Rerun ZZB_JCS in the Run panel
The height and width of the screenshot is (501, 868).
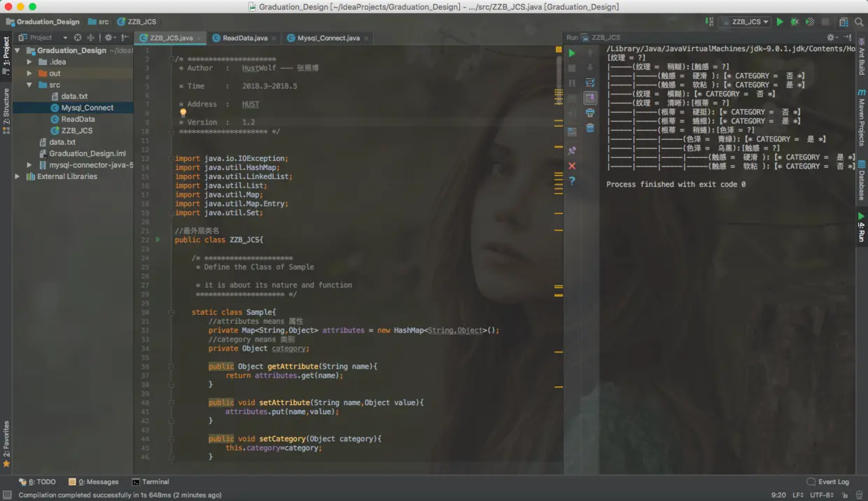click(572, 53)
